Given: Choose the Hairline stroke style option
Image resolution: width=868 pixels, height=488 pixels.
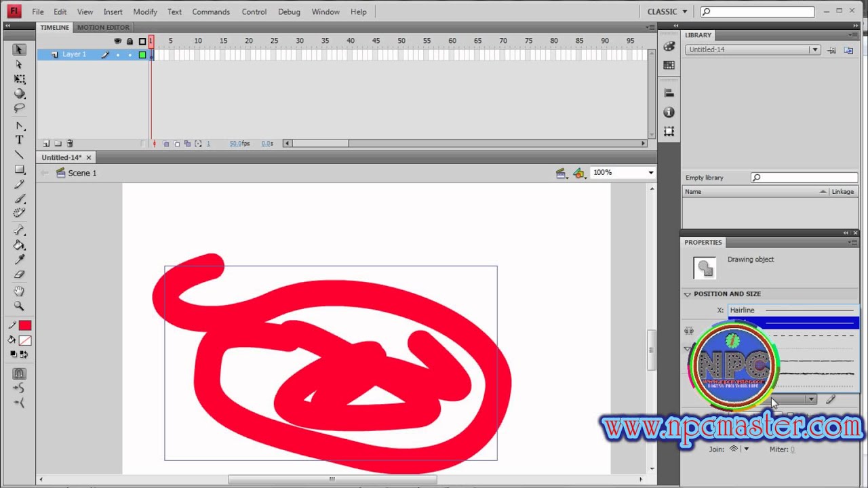Looking at the screenshot, I should coord(792,310).
